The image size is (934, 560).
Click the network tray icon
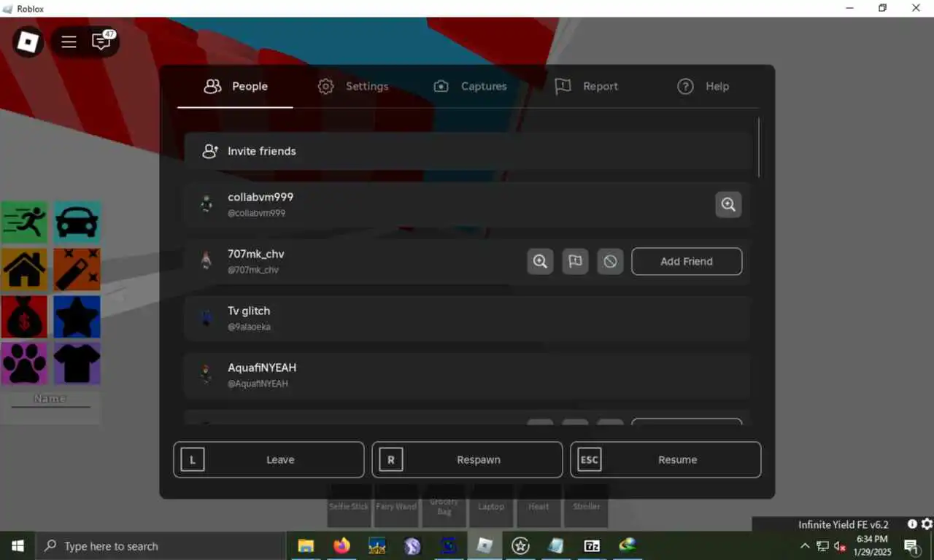pyautogui.click(x=822, y=546)
